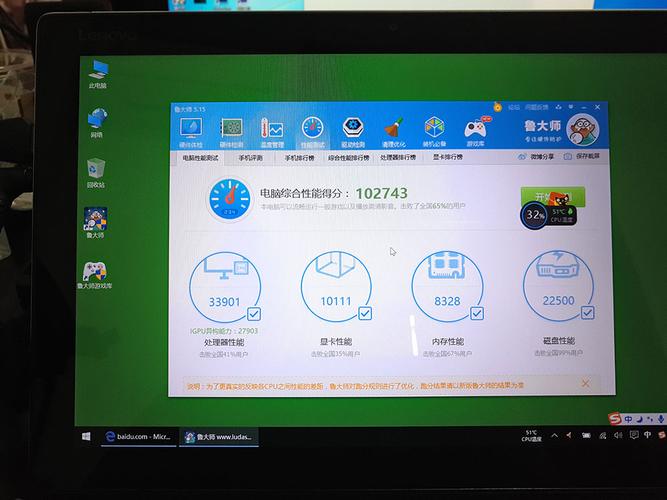The height and width of the screenshot is (500, 667).
Task: Expand hidden system tray icons chevron
Action: coord(554,435)
